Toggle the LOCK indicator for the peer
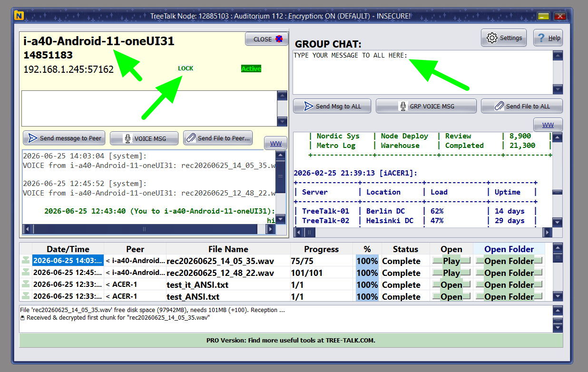Screen dimensions: 588x372 point(186,68)
